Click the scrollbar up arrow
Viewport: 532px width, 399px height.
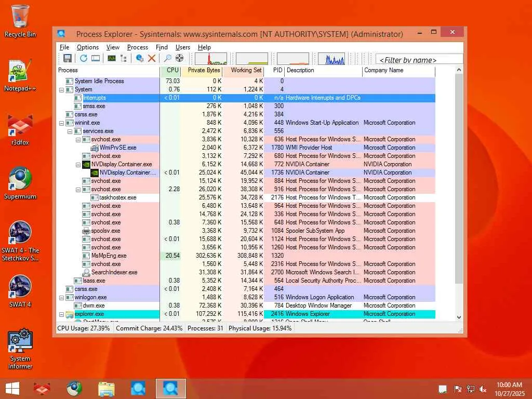[x=459, y=70]
